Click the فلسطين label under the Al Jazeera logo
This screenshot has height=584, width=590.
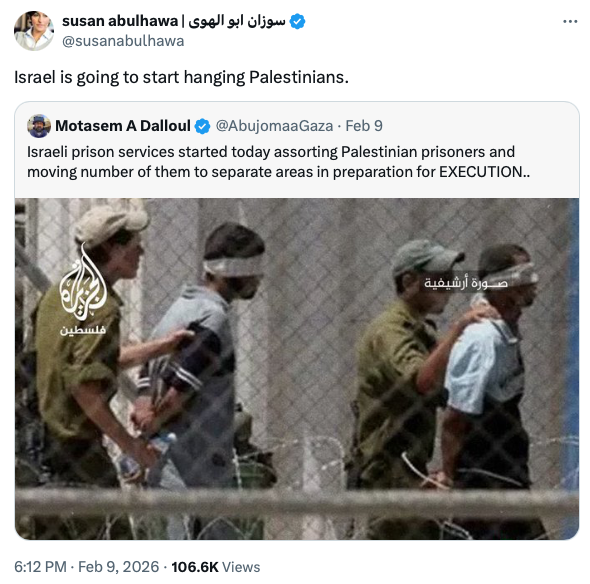[x=83, y=330]
